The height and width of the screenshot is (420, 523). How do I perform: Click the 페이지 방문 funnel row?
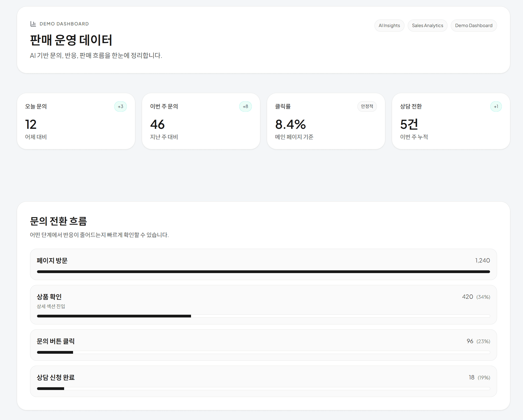(263, 265)
